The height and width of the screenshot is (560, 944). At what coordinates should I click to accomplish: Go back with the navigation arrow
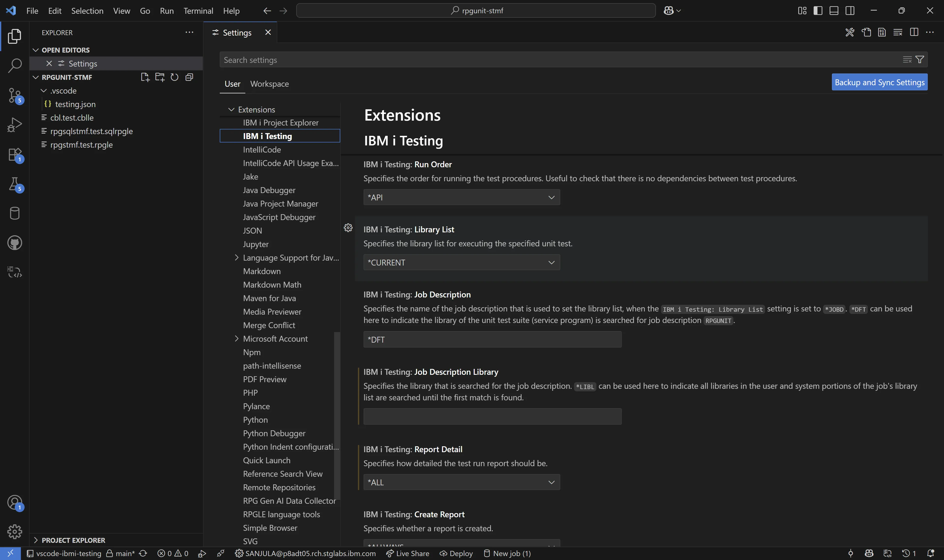point(267,11)
